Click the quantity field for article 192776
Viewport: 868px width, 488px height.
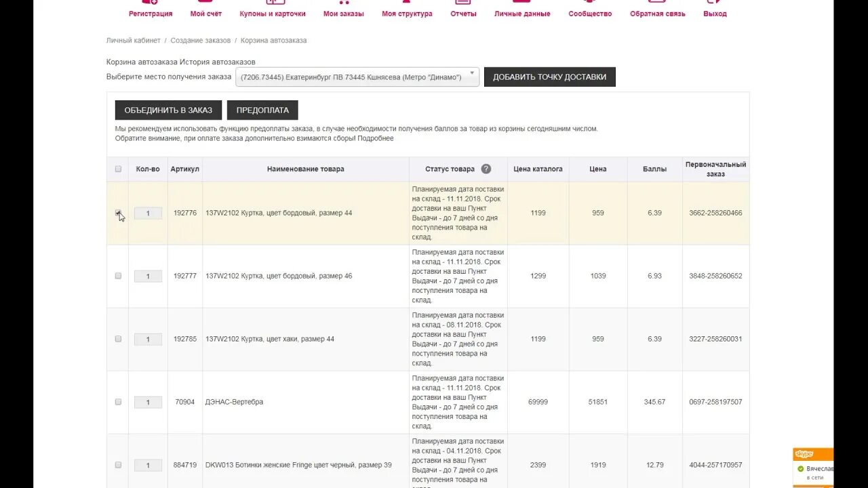(148, 213)
